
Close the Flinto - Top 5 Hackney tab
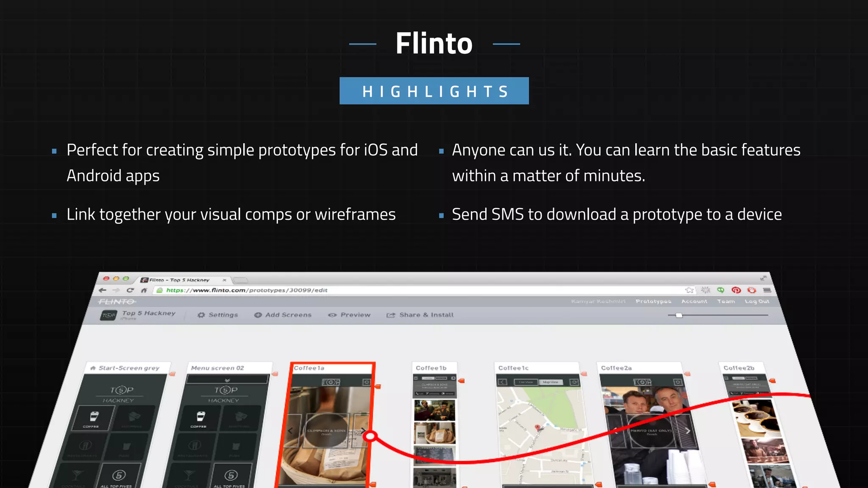224,280
